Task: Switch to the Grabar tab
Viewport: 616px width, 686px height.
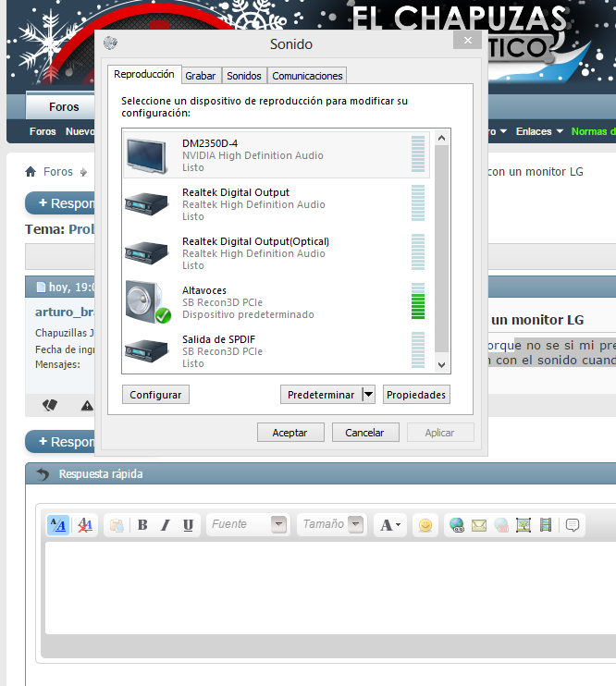Action: (x=200, y=76)
